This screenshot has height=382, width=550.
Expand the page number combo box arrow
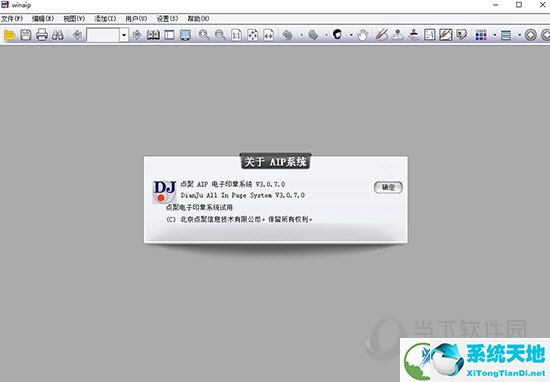pyautogui.click(x=124, y=35)
